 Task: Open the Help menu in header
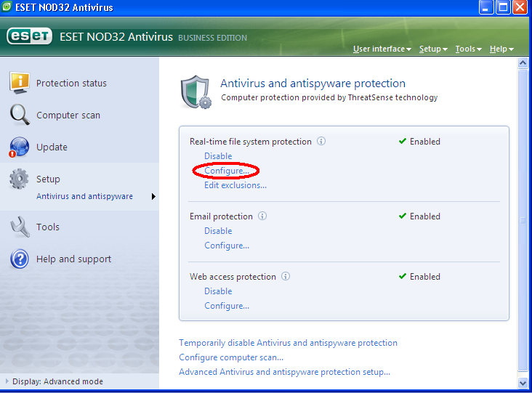coord(501,49)
